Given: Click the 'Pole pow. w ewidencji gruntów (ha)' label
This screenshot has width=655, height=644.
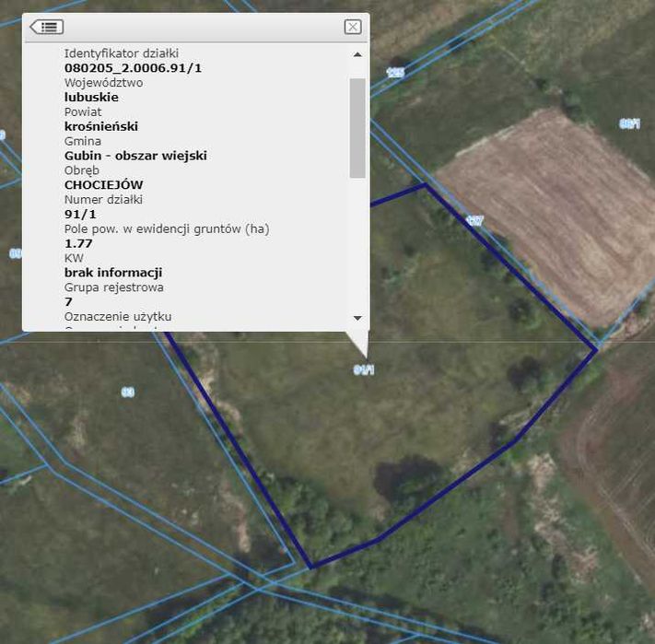Looking at the screenshot, I should click(167, 228).
